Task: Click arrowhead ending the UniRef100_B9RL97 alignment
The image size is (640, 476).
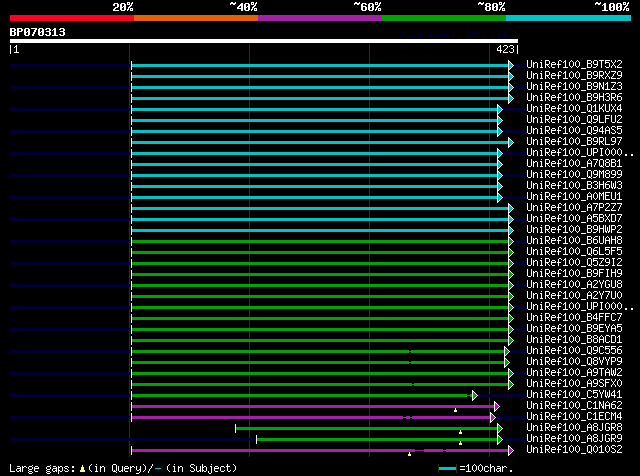Action: point(511,142)
